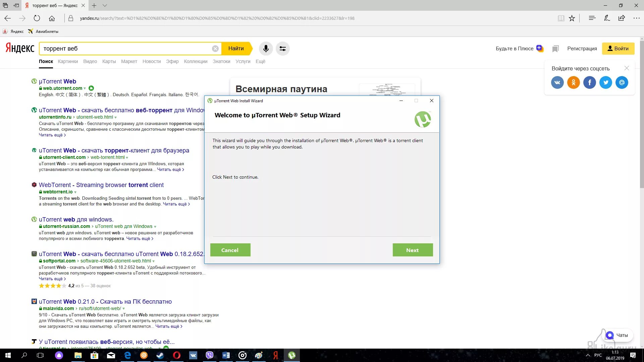This screenshot has width=644, height=362.
Task: Refresh the browser page
Action: coord(37,18)
